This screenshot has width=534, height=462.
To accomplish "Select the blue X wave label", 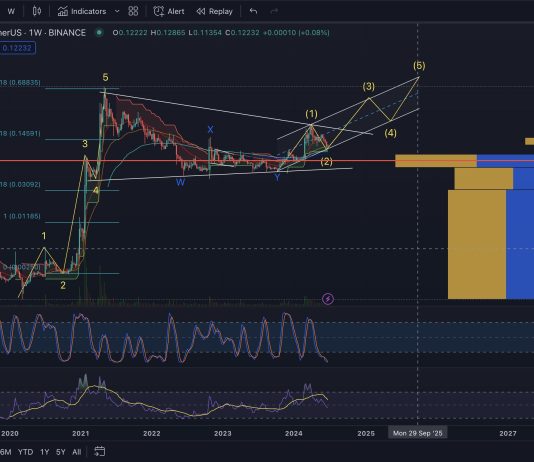I will pyautogui.click(x=210, y=130).
